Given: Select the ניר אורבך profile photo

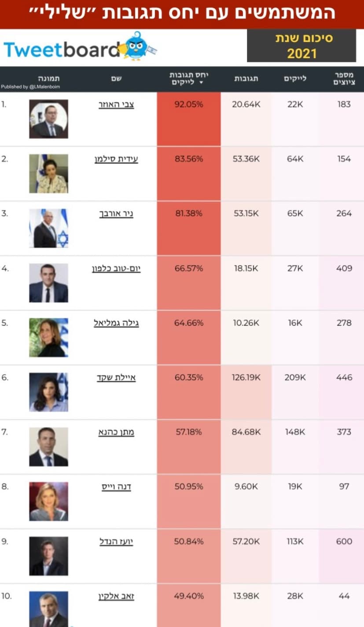Looking at the screenshot, I should pos(49,228).
